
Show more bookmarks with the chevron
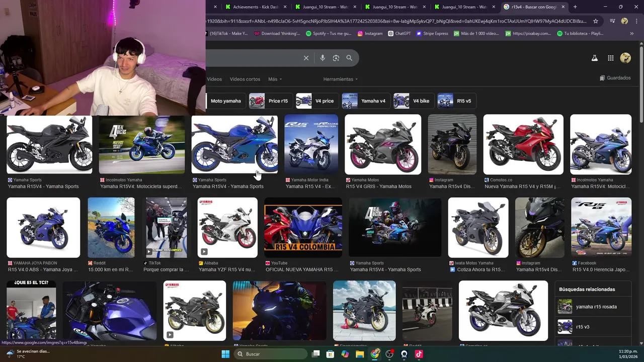coord(631,34)
